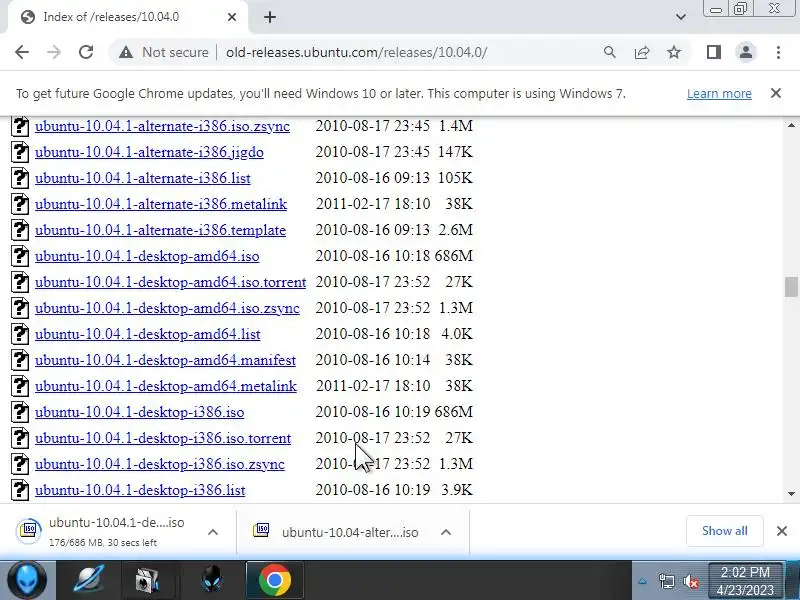
Task: Open the clock showing 2:02 PM
Action: click(x=745, y=581)
